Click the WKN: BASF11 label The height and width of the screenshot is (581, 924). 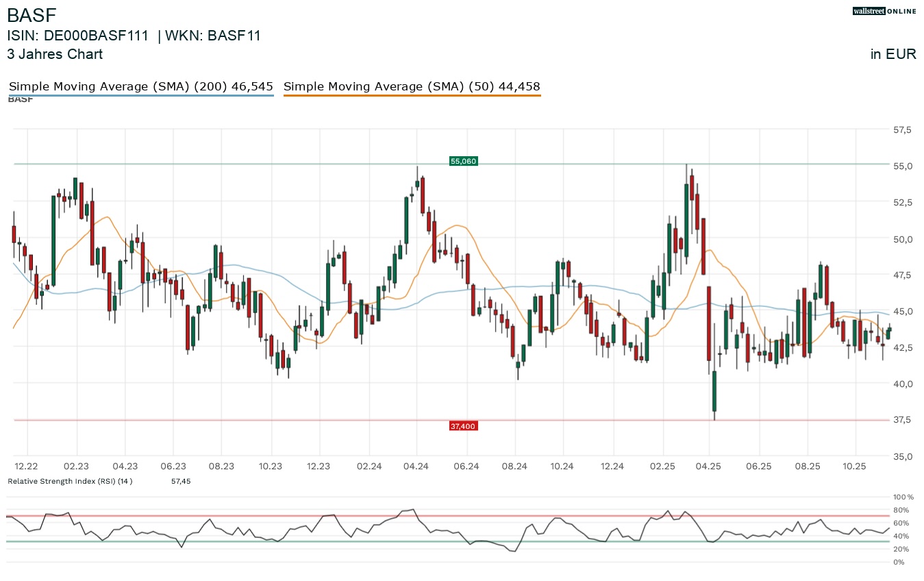(212, 36)
